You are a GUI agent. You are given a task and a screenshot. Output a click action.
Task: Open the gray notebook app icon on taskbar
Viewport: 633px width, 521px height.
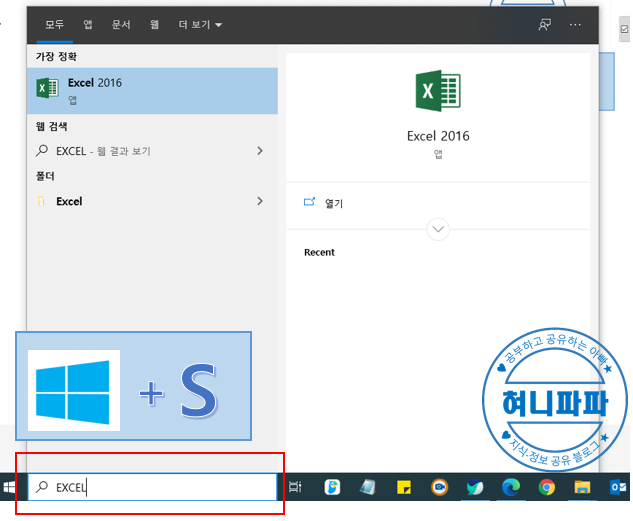(368, 487)
